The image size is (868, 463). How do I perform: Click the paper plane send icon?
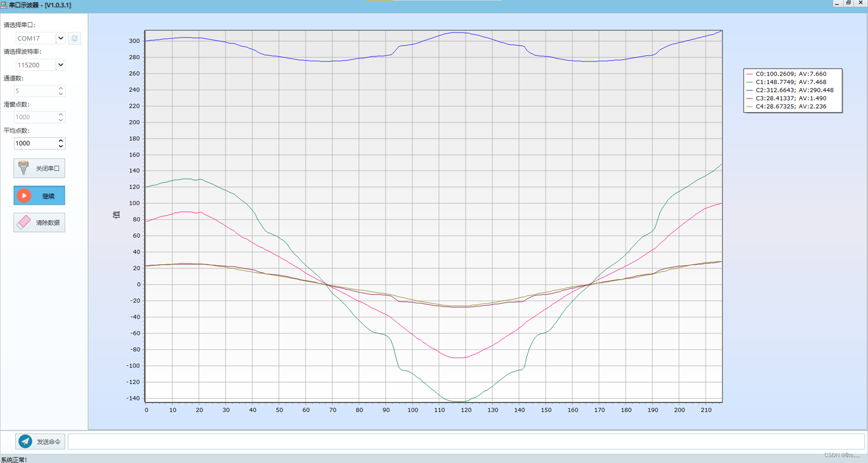[x=25, y=441]
